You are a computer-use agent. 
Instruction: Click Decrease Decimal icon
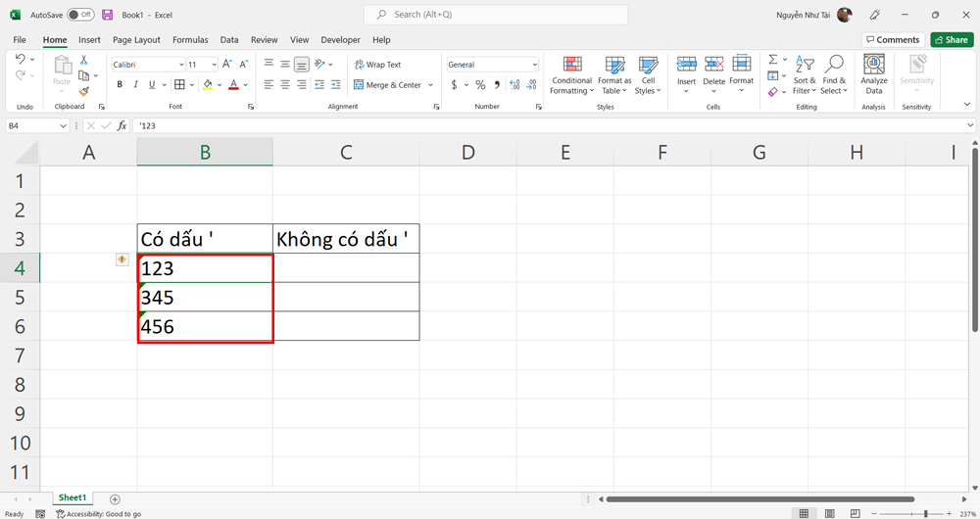[531, 84]
